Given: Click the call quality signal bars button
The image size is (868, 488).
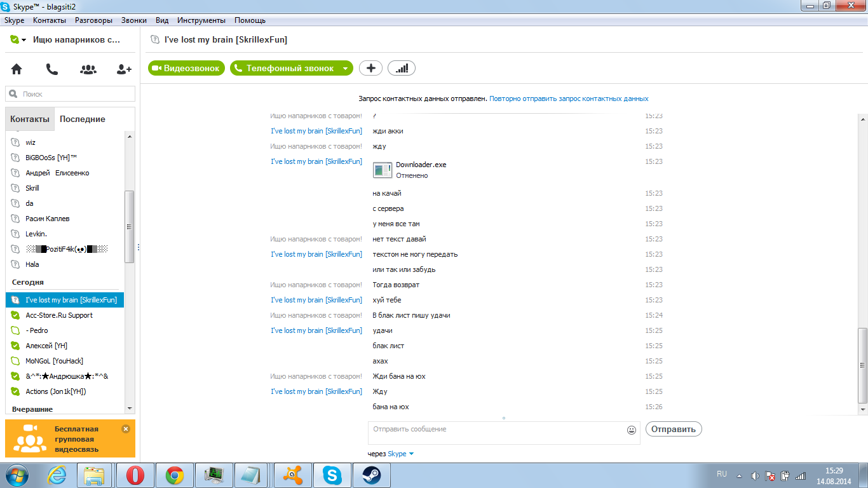Looking at the screenshot, I should (x=402, y=68).
